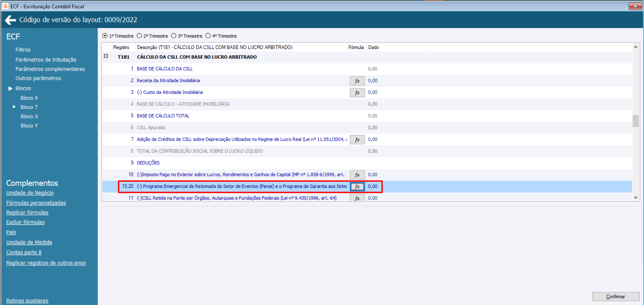Click the Confirmar button

click(x=615, y=297)
